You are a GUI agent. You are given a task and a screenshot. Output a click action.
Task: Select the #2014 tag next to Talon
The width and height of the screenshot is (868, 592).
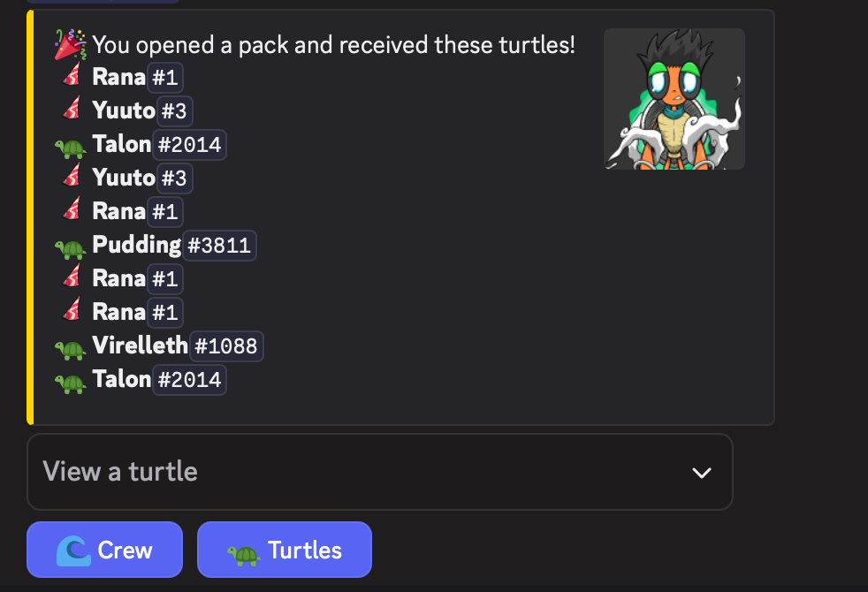(190, 144)
